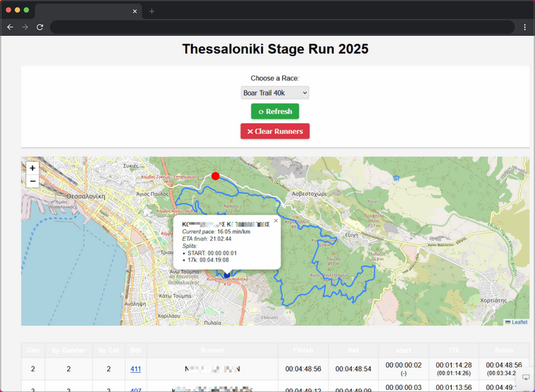Open a new browser tab

tap(152, 11)
